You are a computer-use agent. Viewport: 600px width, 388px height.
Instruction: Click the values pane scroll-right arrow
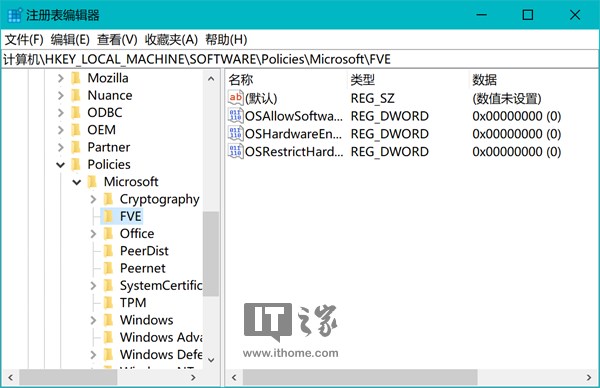coord(589,378)
